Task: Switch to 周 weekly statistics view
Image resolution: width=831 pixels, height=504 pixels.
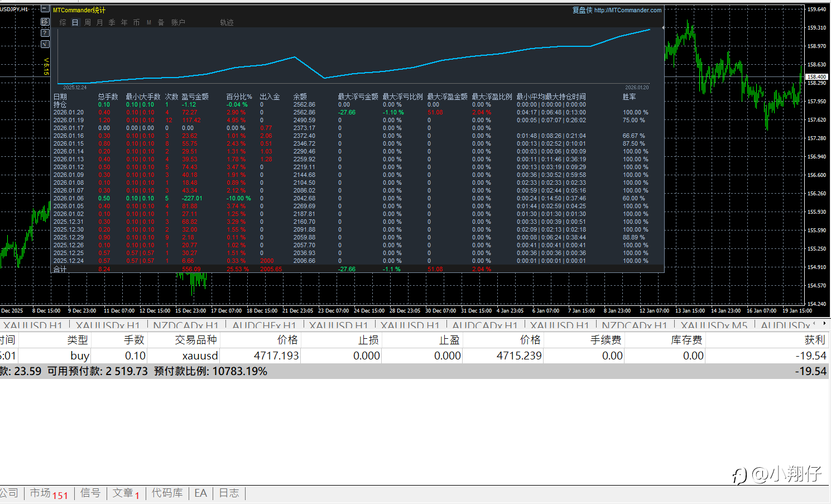Action: (87, 22)
